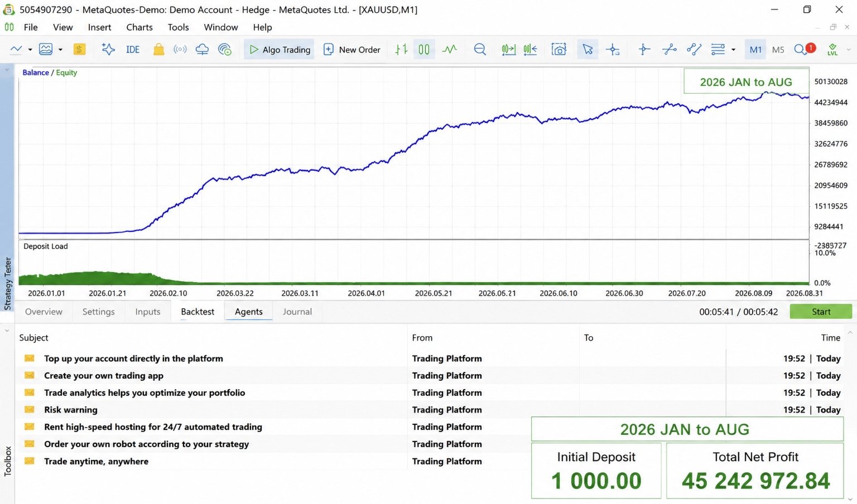
Task: Sort messages by From column
Action: click(422, 338)
